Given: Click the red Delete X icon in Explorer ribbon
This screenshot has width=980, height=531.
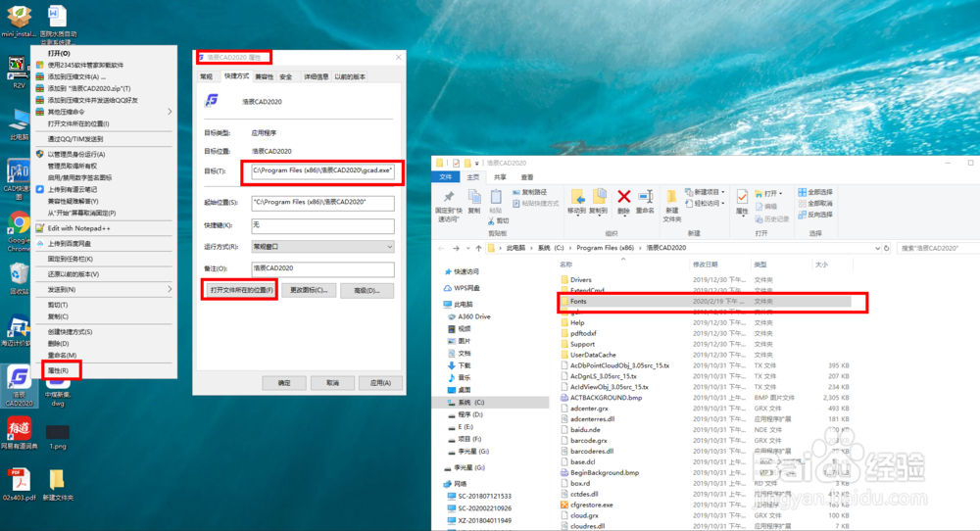Looking at the screenshot, I should tap(623, 197).
